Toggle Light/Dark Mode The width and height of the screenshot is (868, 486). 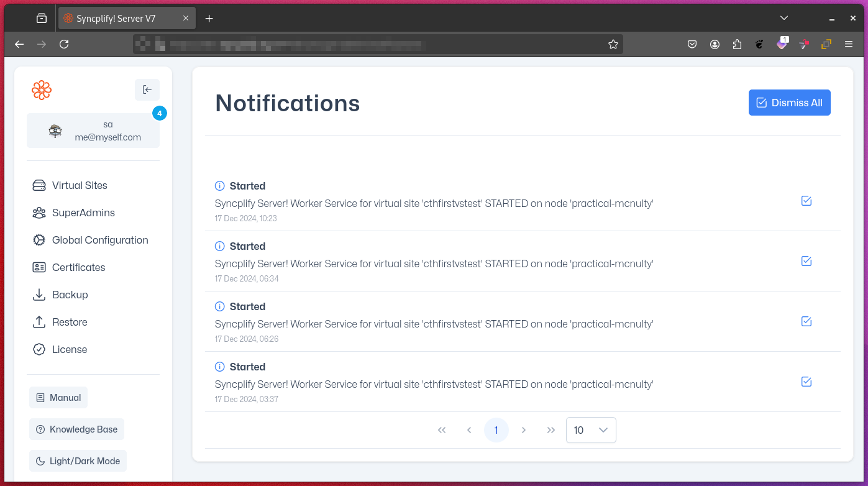click(78, 461)
